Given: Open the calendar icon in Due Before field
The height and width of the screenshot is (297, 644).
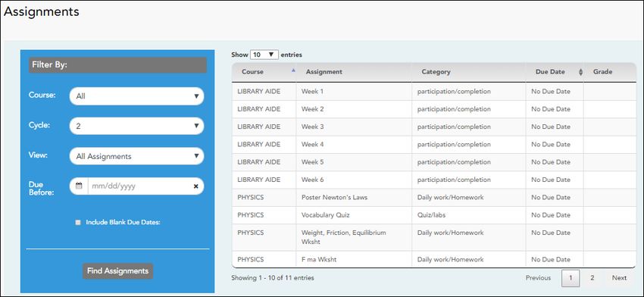Looking at the screenshot, I should click(x=79, y=186).
